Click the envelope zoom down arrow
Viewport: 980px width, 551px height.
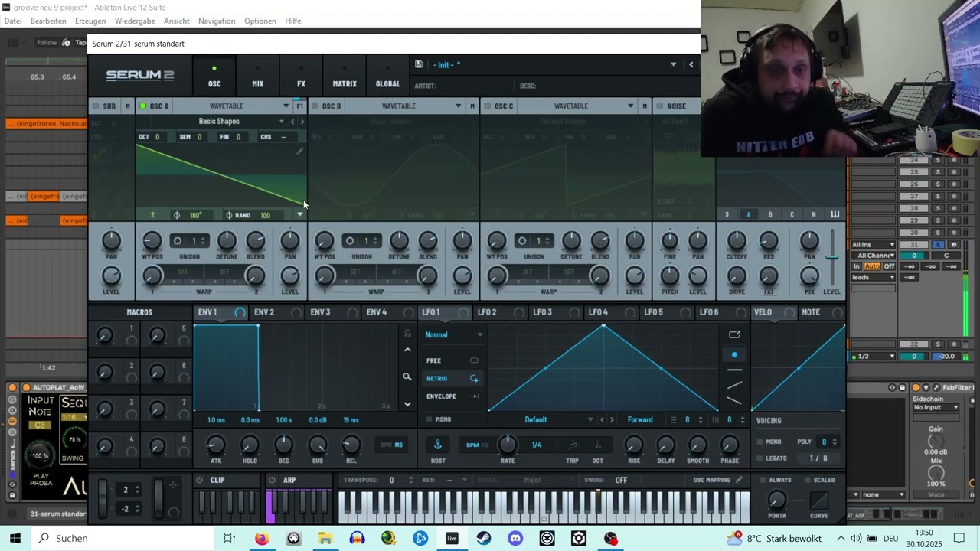(407, 404)
